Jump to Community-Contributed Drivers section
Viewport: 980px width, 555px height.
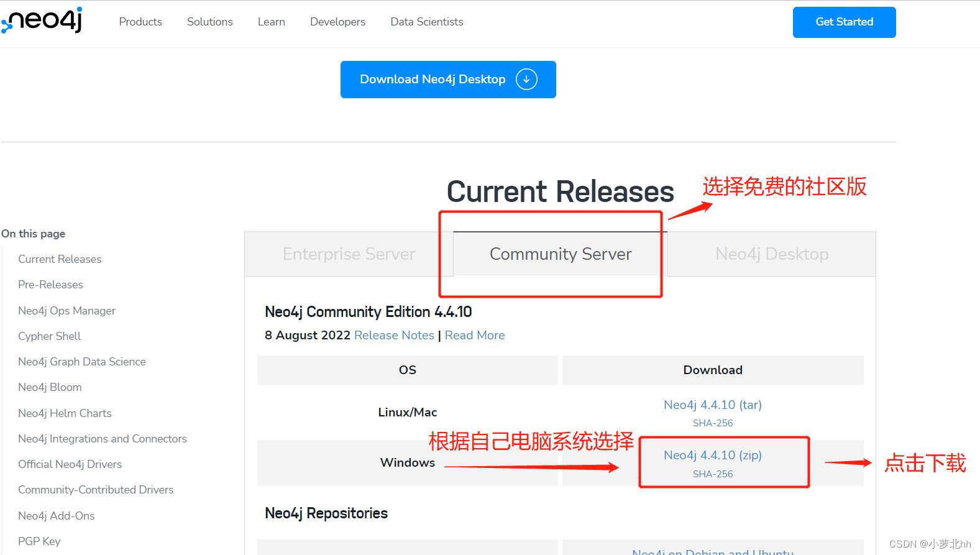pos(96,490)
